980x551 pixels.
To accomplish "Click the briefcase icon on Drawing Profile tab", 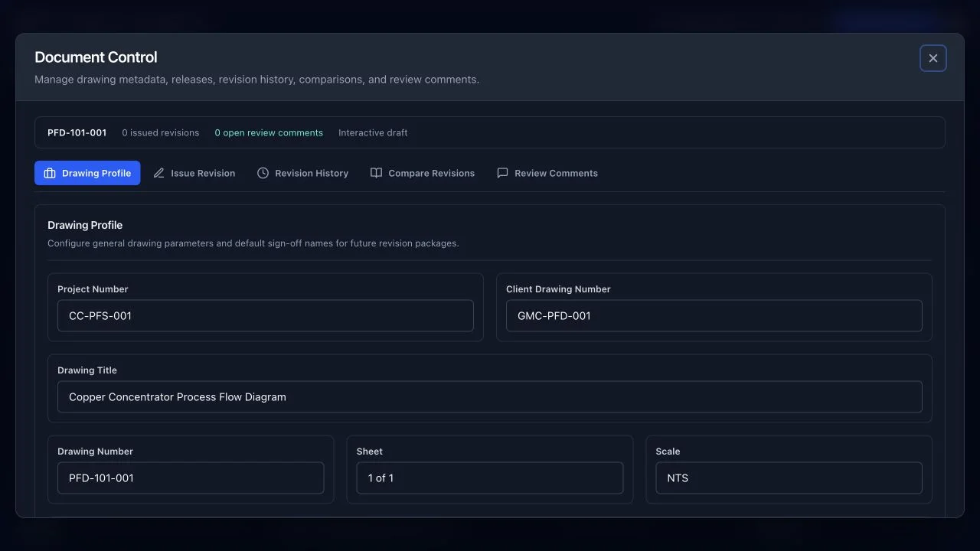I will [x=50, y=173].
